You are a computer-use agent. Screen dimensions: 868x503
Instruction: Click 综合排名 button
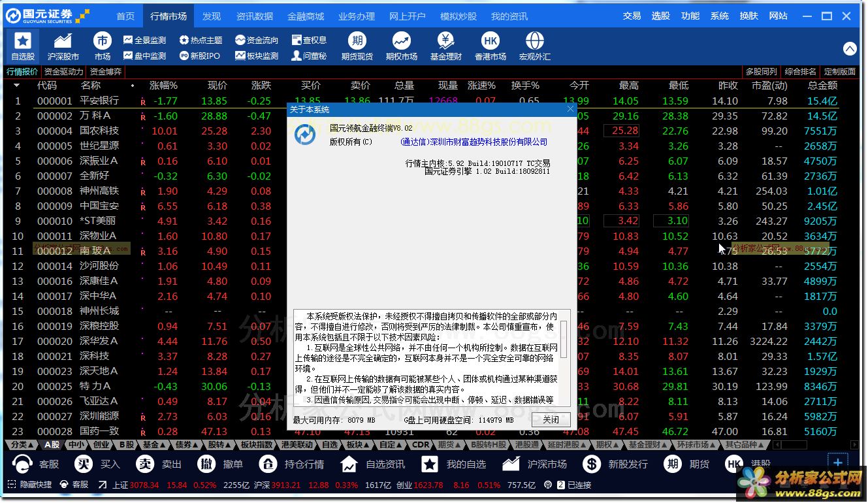click(800, 72)
